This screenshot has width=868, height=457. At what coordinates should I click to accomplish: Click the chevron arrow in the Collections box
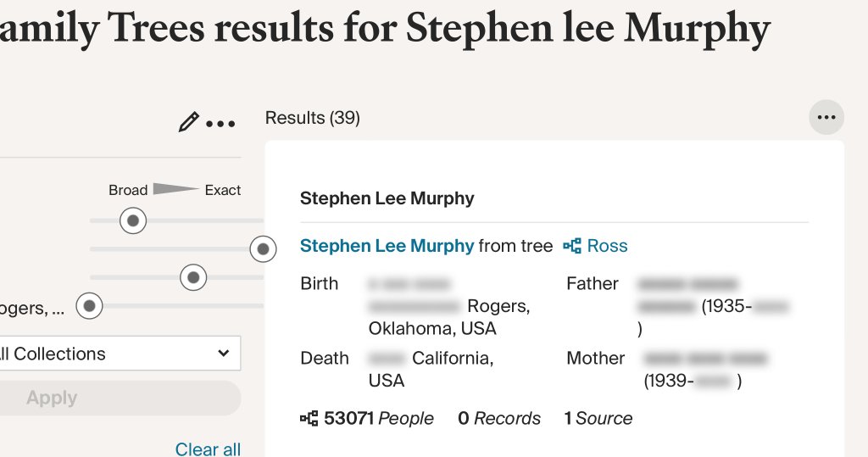point(224,354)
